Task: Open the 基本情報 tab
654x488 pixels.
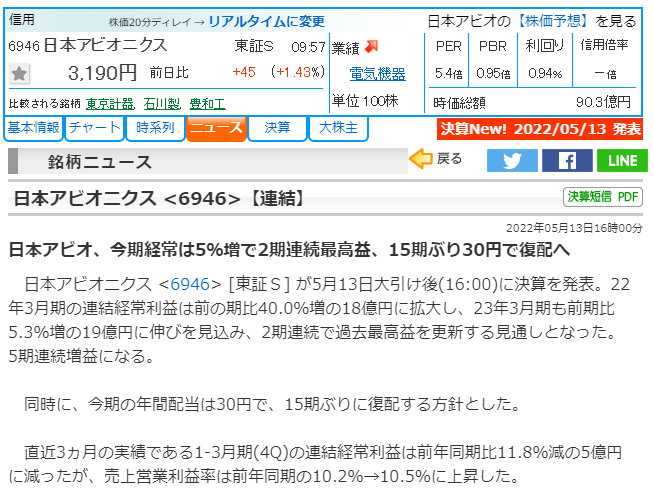Action: 33,128
